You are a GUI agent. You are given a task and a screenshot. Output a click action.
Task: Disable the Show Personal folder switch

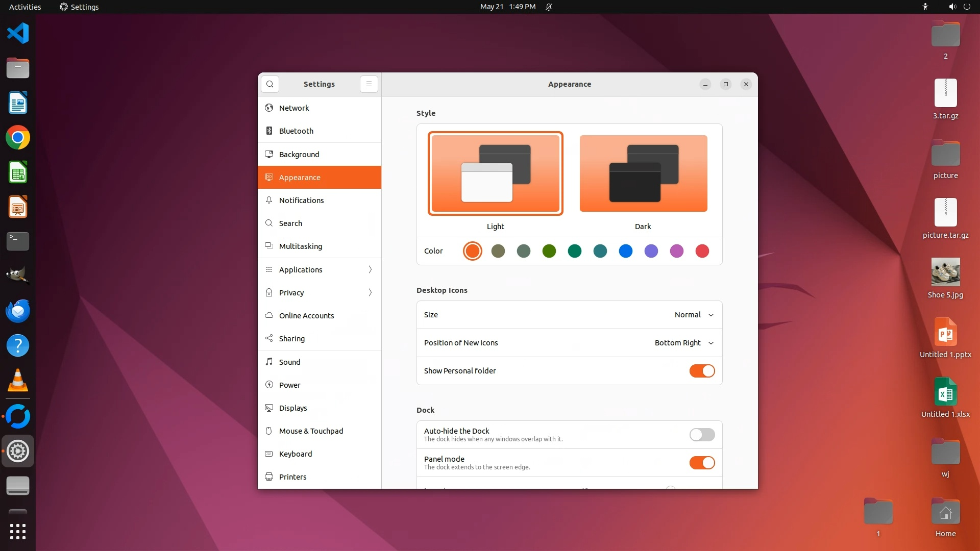pyautogui.click(x=702, y=371)
